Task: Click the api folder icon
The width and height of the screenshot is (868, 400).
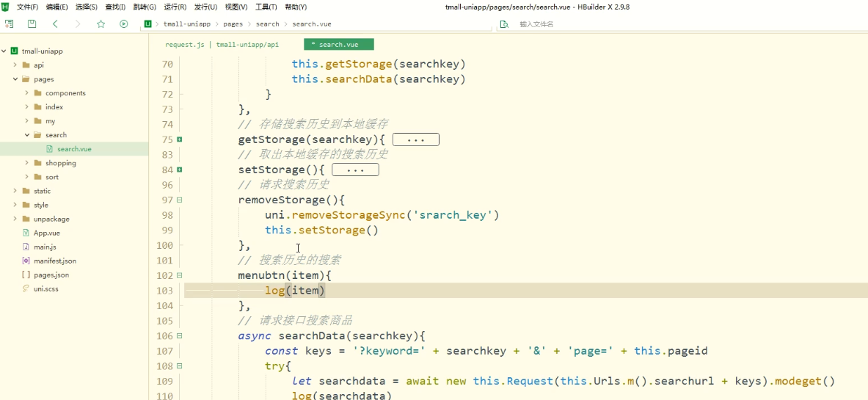Action: coord(26,65)
